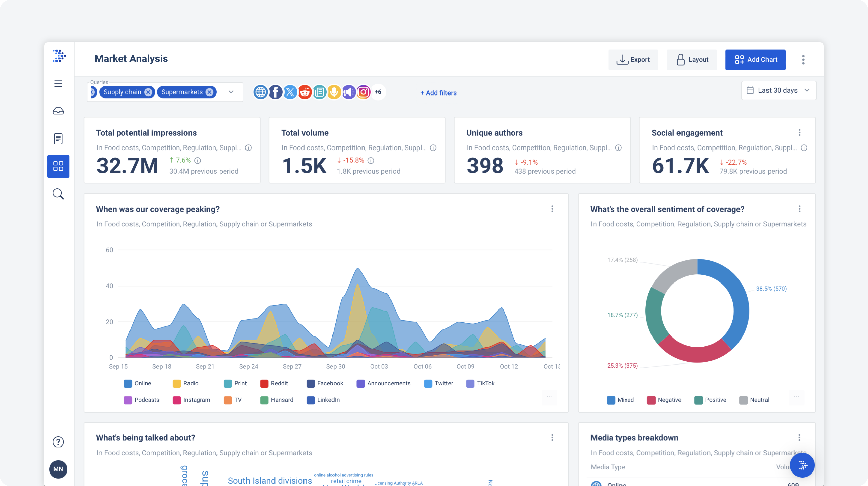Click the + Add filters link

click(x=438, y=93)
